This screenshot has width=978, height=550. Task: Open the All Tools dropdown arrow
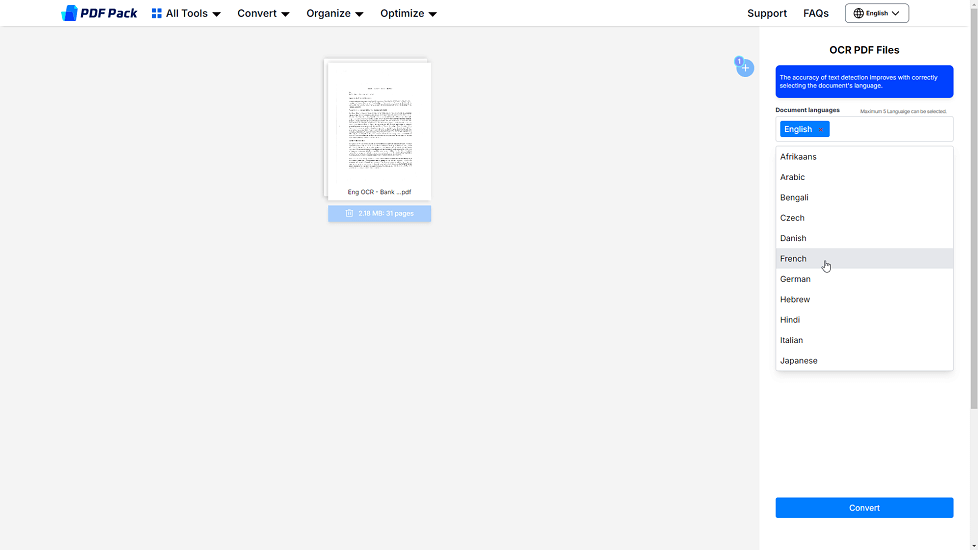(216, 15)
